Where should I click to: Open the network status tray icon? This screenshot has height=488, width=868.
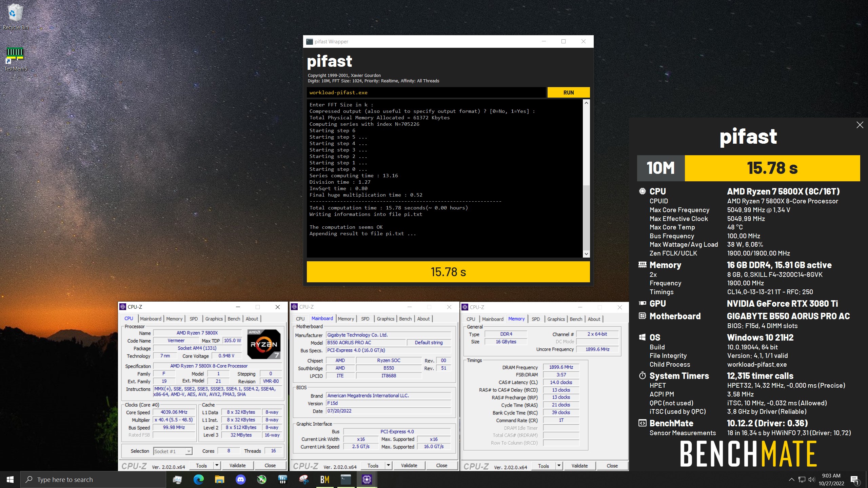point(802,480)
